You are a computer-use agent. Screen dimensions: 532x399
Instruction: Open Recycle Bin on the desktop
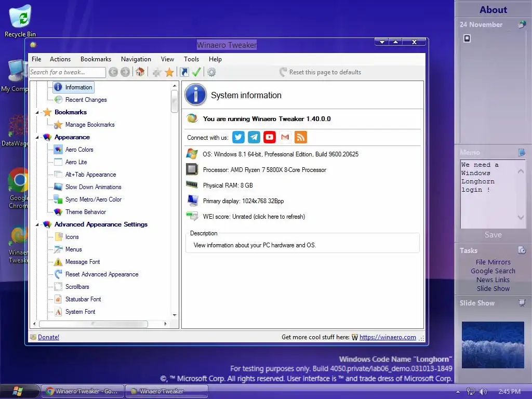[x=20, y=20]
